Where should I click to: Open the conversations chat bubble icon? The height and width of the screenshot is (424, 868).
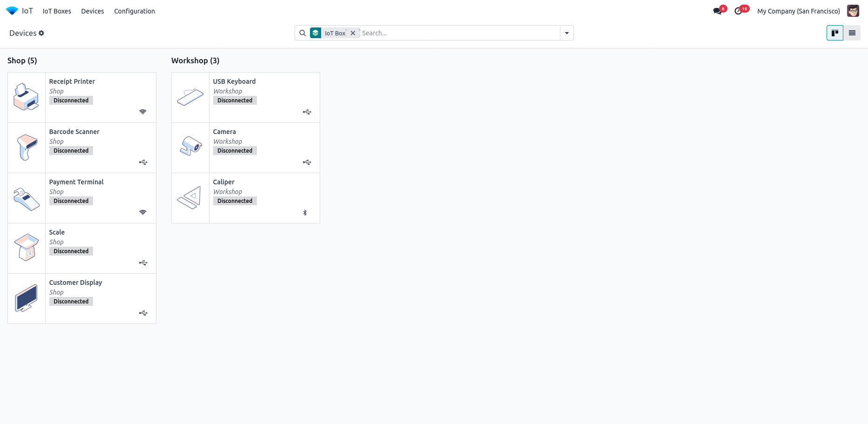click(x=717, y=11)
